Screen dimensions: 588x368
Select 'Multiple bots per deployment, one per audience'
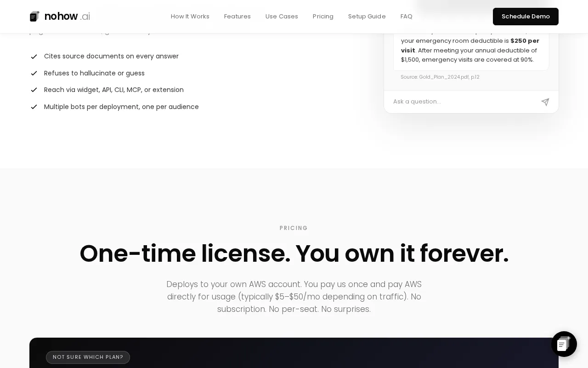(x=121, y=107)
